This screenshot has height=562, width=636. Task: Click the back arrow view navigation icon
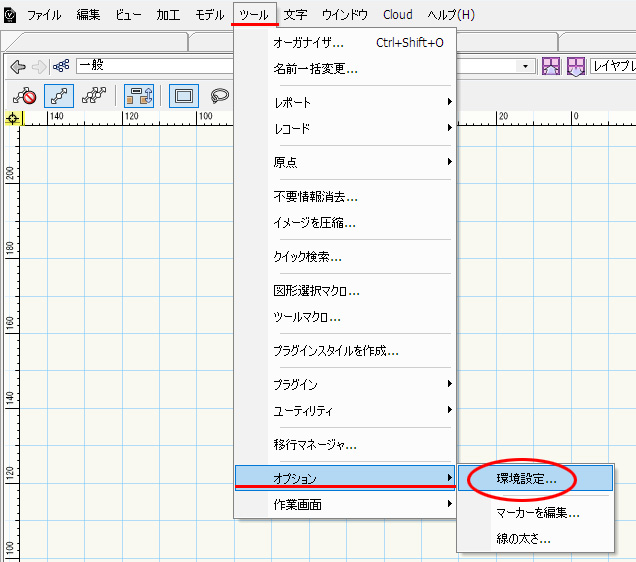point(17,67)
